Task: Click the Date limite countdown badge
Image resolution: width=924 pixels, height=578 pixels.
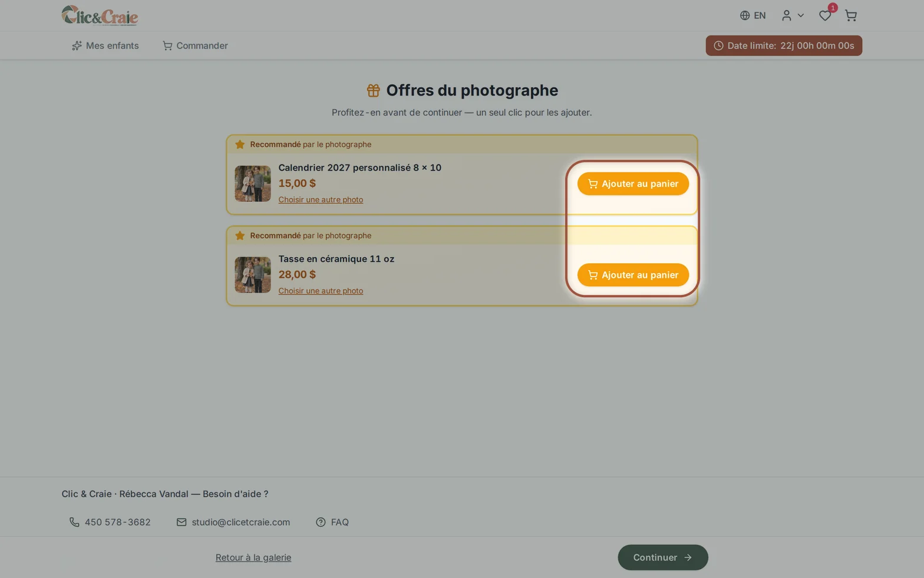Action: (784, 45)
